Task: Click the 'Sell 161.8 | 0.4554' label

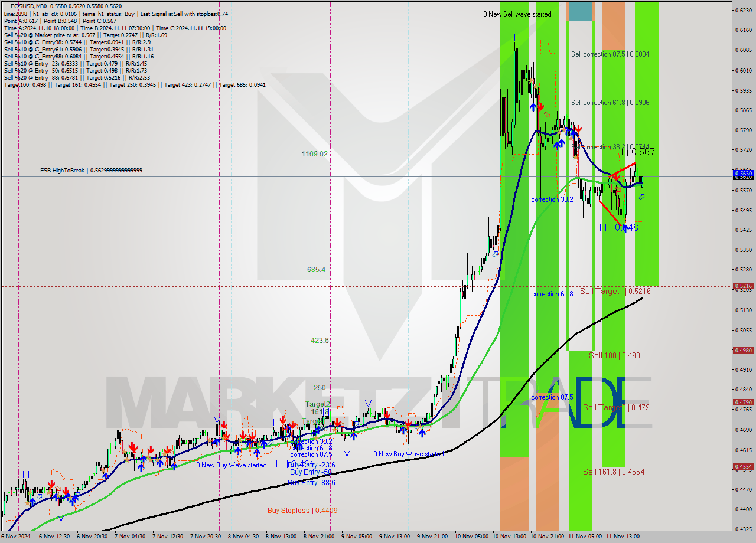Action: pos(614,472)
